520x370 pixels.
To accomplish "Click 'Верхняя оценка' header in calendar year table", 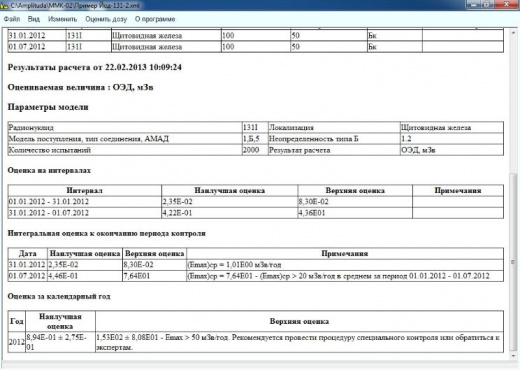I will (x=299, y=321).
